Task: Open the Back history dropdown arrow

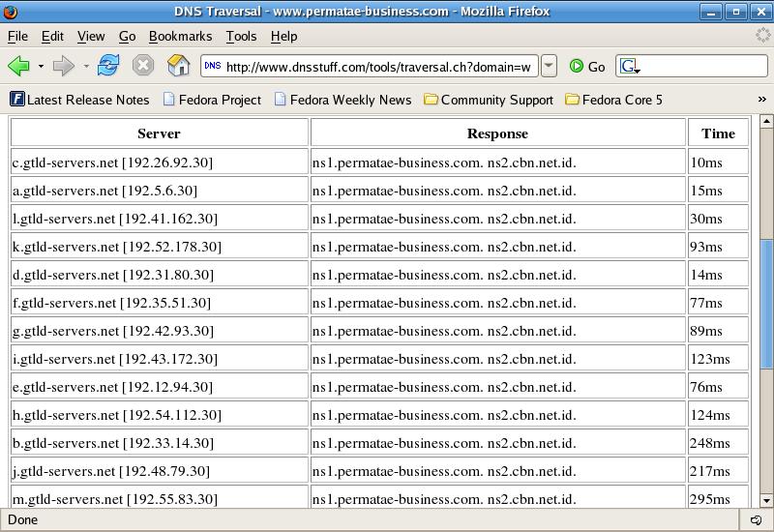Action: 41,67
